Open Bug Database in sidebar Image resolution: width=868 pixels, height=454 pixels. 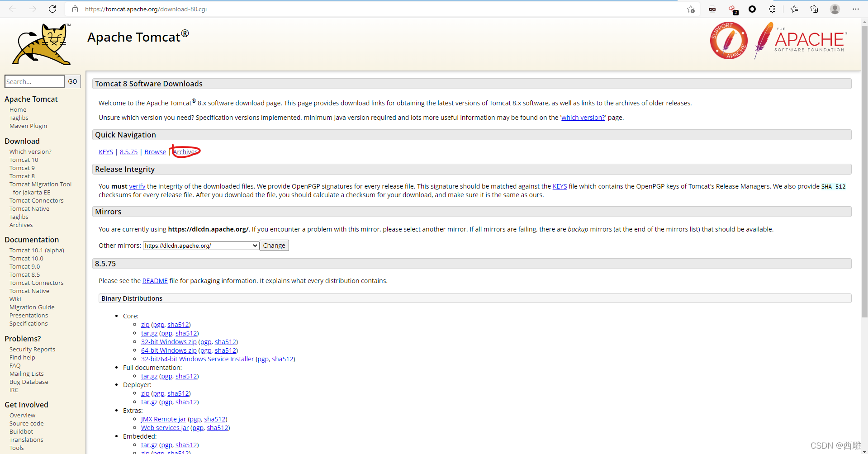coord(29,382)
